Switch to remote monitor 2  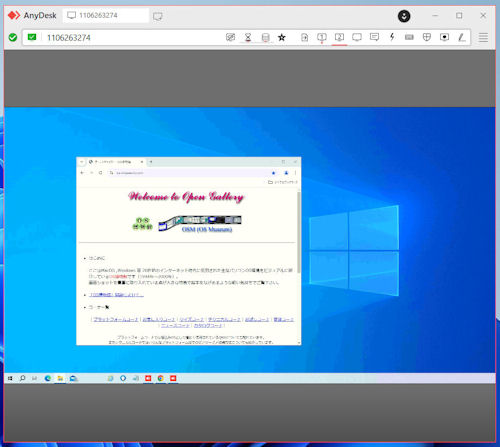tap(339, 37)
